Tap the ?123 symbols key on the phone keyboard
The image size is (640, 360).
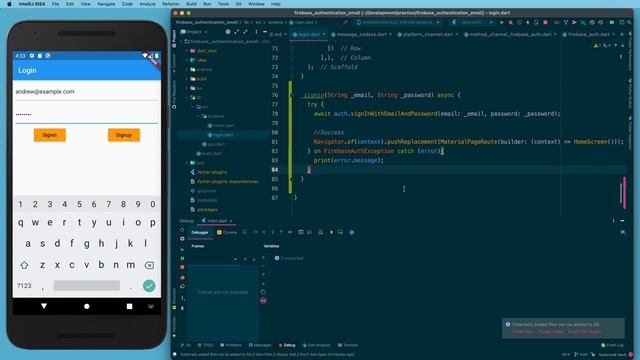click(x=24, y=286)
